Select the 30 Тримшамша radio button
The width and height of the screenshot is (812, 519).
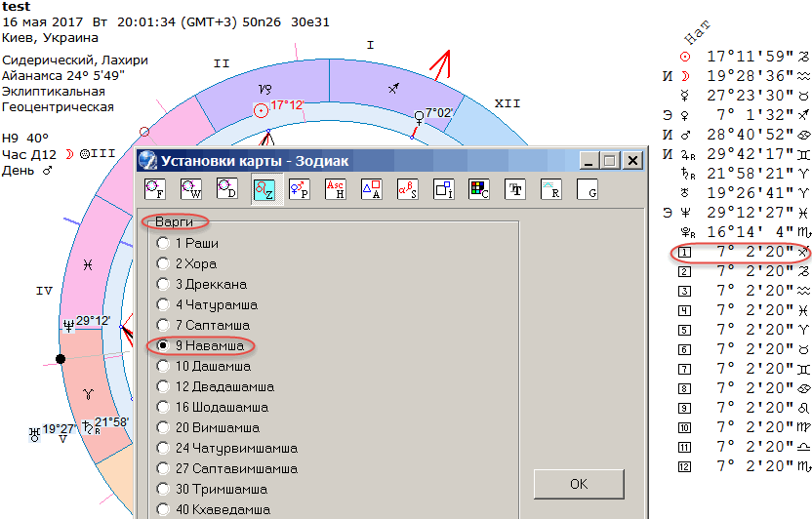[163, 489]
